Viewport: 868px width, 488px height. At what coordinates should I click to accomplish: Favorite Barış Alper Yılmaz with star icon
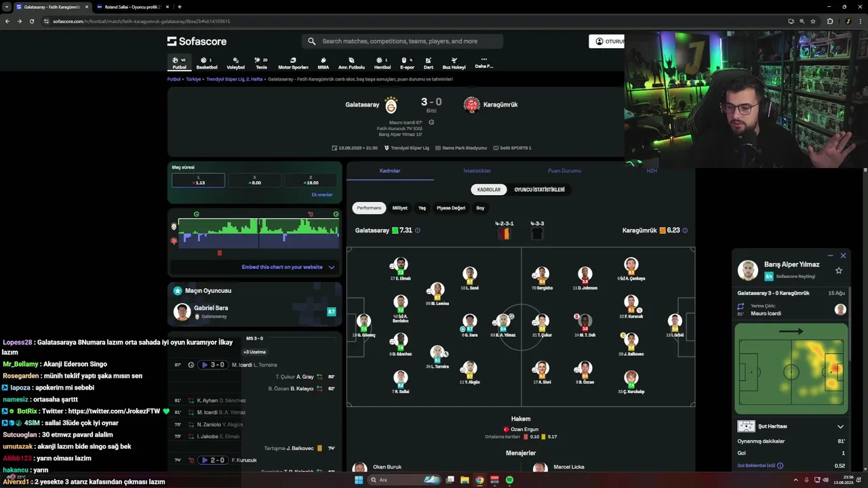pos(839,270)
